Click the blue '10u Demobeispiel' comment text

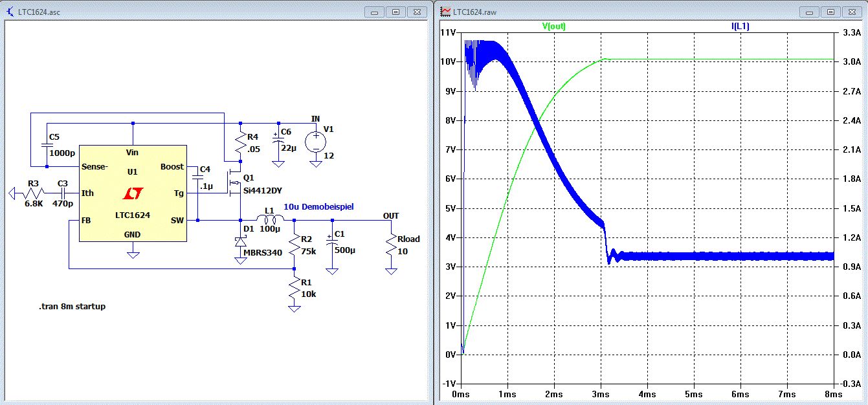tap(318, 206)
